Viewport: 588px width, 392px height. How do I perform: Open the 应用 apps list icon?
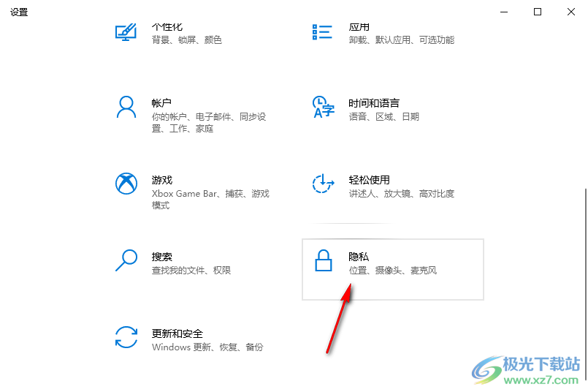322,32
